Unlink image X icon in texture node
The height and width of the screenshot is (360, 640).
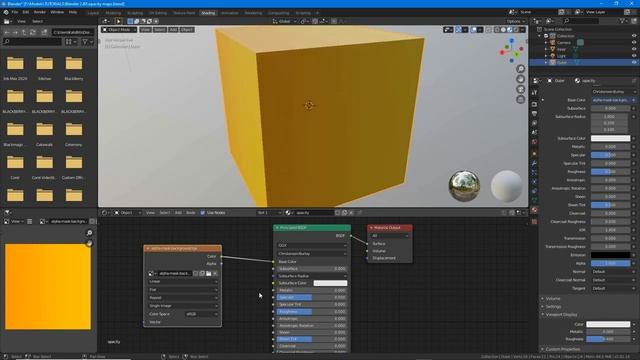215,273
